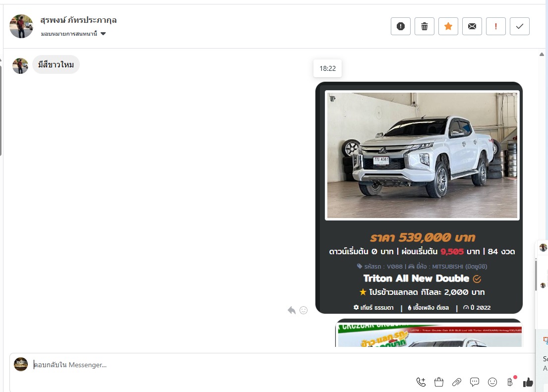Toggle the orange star follow-up icon
Viewport: 548px width, 392px height.
pyautogui.click(x=448, y=26)
